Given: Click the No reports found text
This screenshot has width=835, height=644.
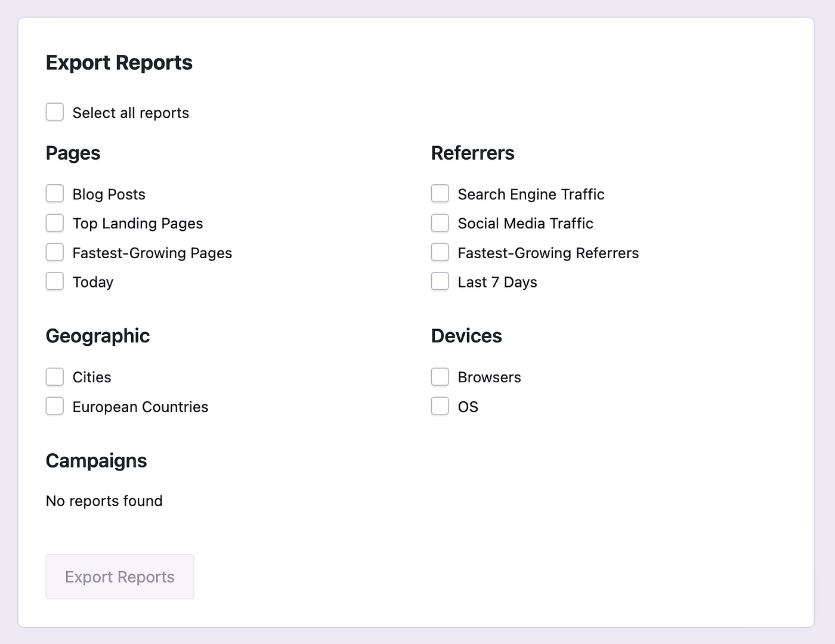Looking at the screenshot, I should pos(104,501).
